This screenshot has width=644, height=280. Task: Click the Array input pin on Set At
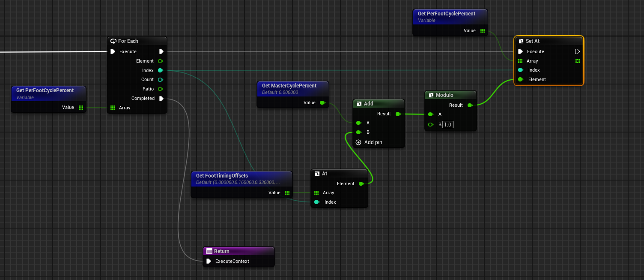(520, 61)
